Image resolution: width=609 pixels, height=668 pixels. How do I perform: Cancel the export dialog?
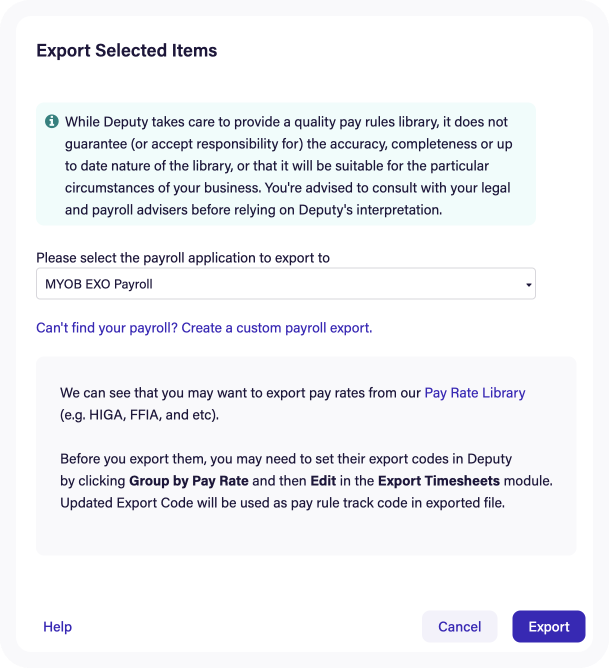(460, 627)
